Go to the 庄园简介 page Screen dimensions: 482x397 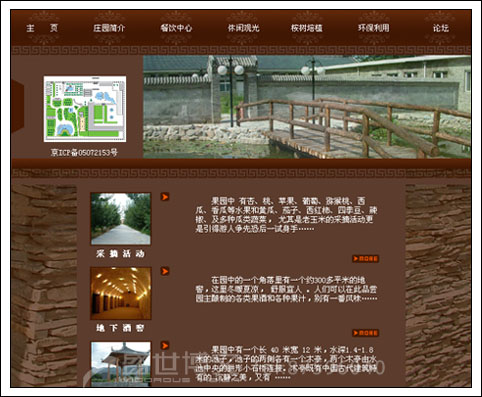(109, 28)
